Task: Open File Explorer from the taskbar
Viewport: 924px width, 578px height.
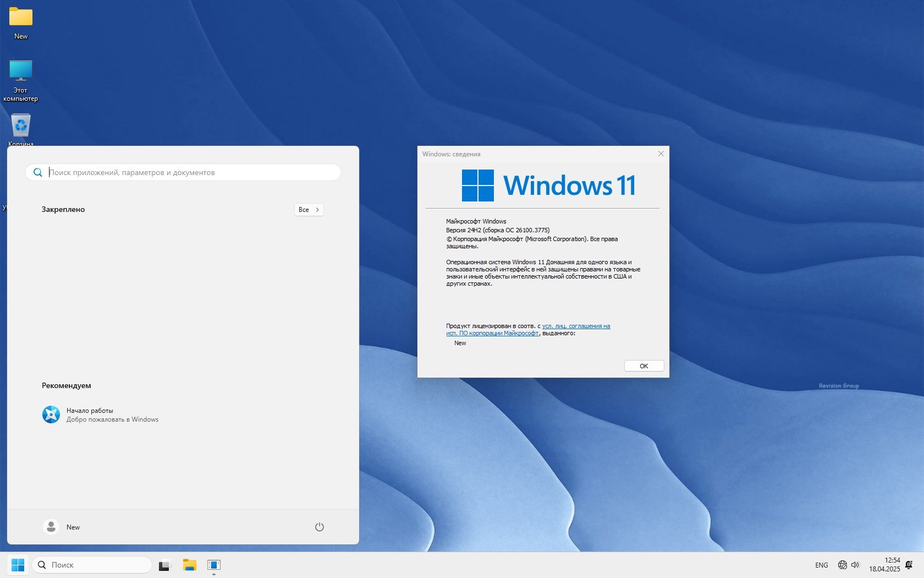Action: pos(189,565)
